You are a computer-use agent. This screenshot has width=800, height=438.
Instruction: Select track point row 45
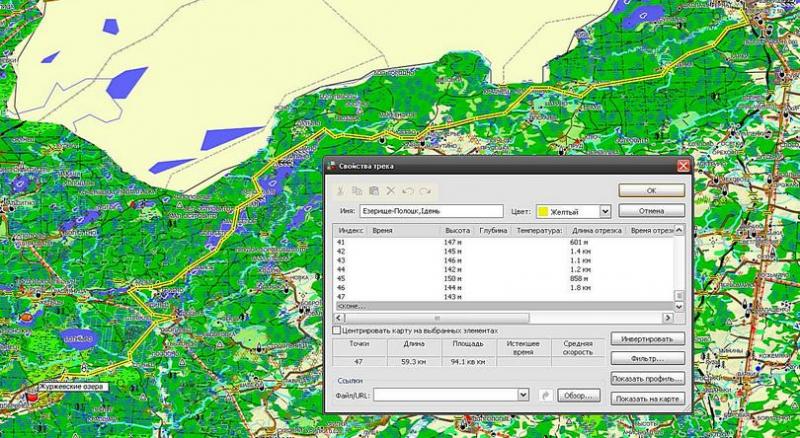504,279
